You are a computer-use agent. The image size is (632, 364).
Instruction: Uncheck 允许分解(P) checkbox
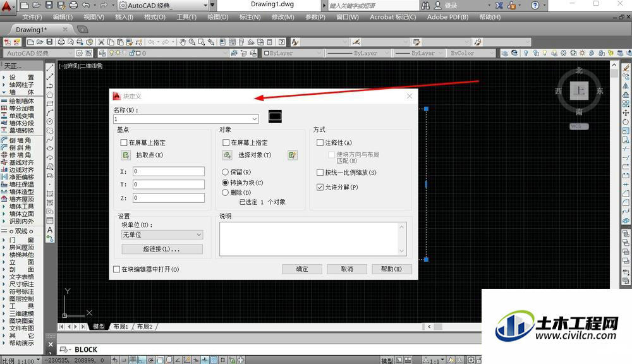coord(320,188)
